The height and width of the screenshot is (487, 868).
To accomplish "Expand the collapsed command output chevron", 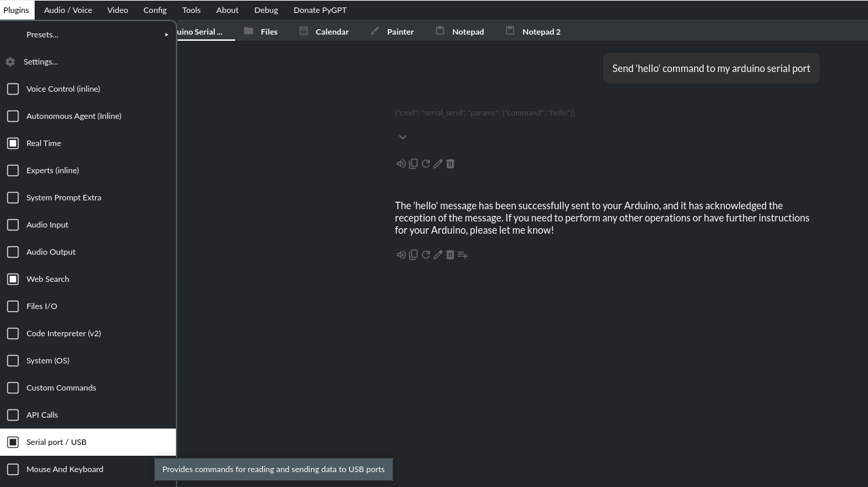I will [x=403, y=137].
